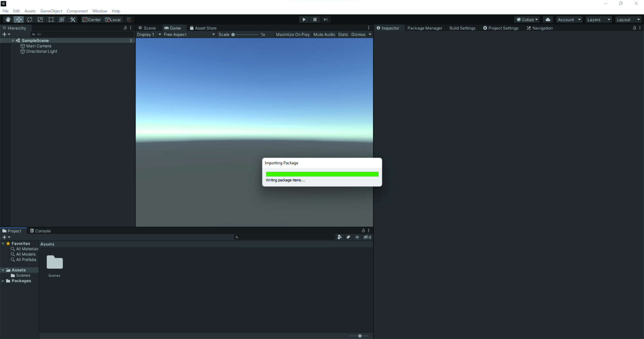Toggle the Pause button
Viewport: 644px width, 339px height.
pyautogui.click(x=314, y=19)
